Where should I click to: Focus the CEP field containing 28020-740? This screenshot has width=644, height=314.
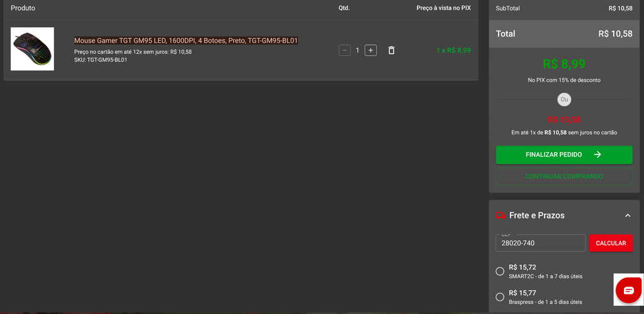pos(540,243)
